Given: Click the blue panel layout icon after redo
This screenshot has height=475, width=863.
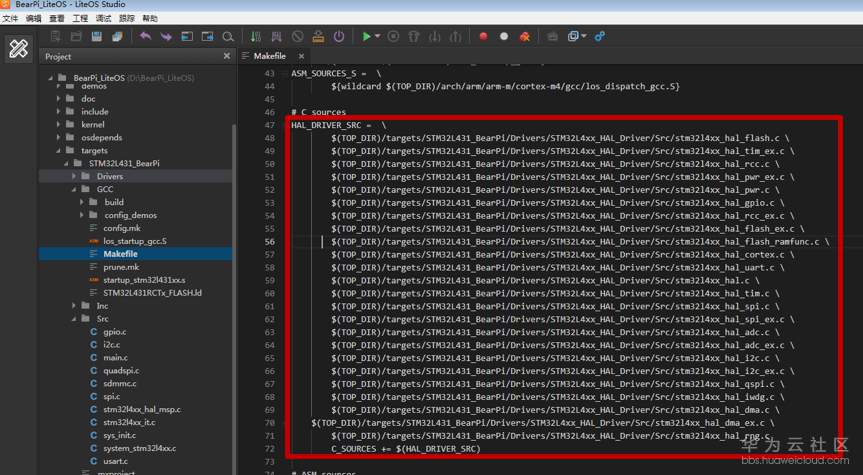Looking at the screenshot, I should click(187, 37).
